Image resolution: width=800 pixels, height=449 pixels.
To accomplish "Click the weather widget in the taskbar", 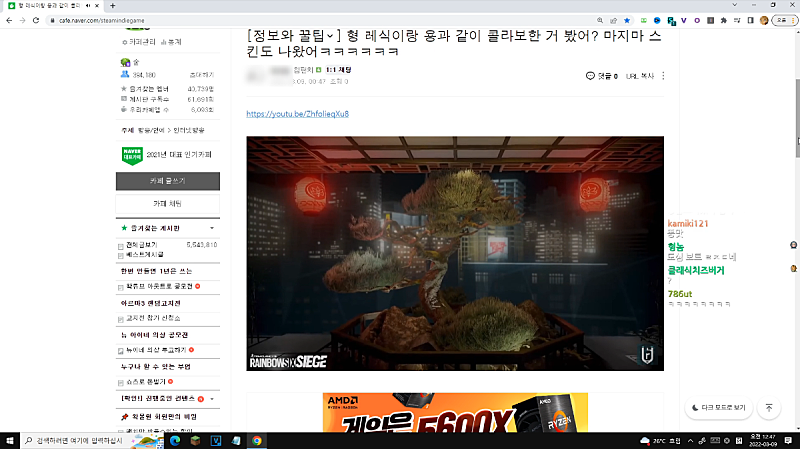I will [660, 441].
